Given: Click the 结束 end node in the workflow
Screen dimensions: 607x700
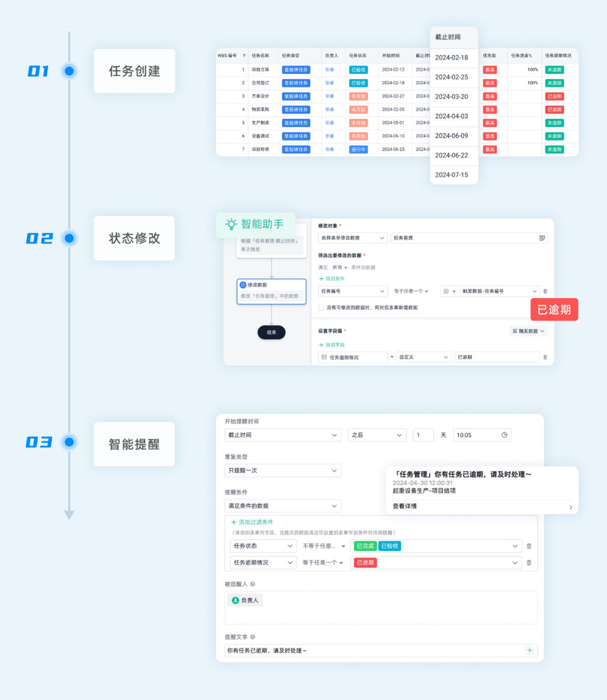Looking at the screenshot, I should click(x=272, y=332).
